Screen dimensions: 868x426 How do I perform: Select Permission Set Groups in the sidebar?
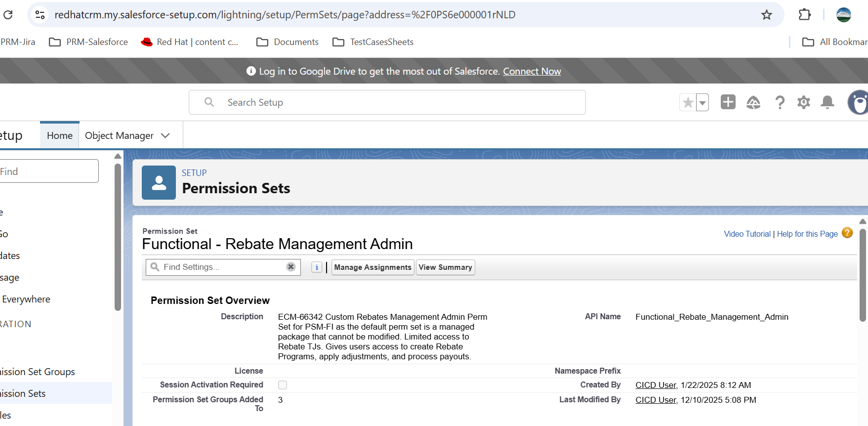(x=38, y=372)
